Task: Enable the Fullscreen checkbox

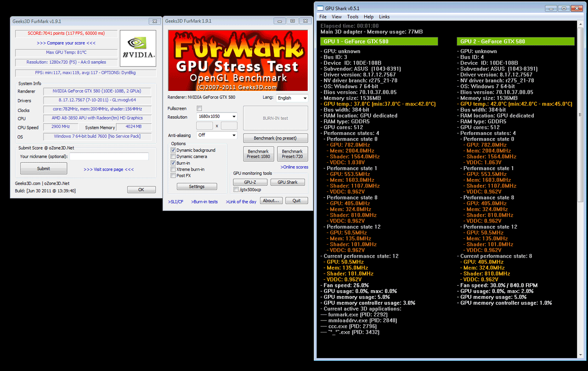Action: pyautogui.click(x=199, y=108)
